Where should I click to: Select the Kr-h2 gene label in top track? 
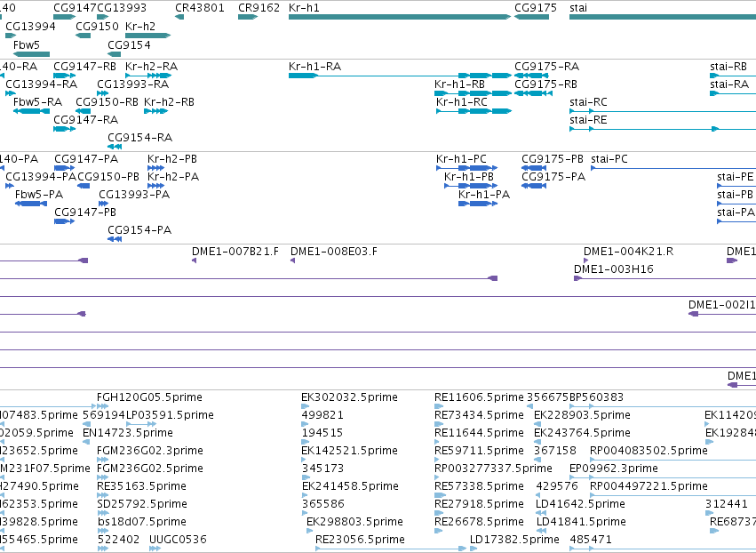pyautogui.click(x=140, y=26)
